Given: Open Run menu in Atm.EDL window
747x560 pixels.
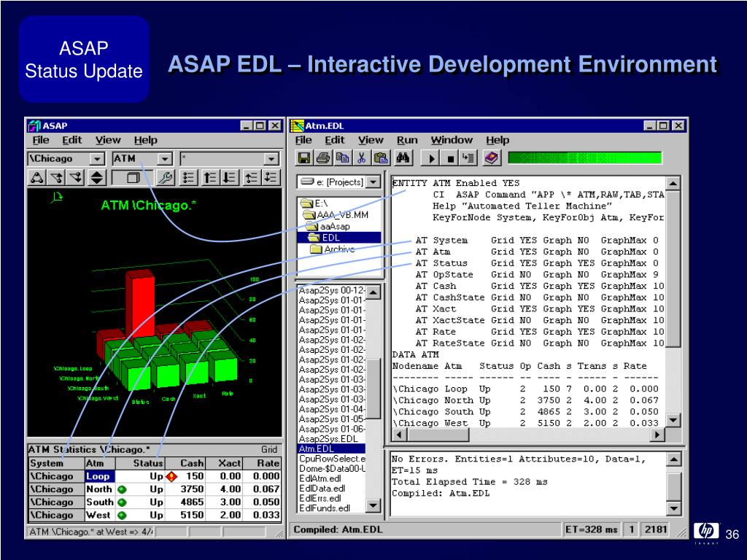Looking at the screenshot, I should tap(407, 140).
